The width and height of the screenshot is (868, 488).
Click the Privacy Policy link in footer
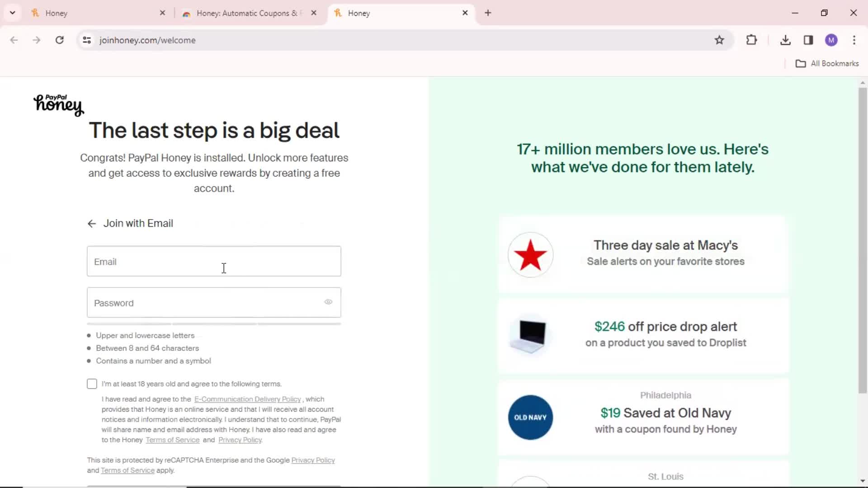313,460
